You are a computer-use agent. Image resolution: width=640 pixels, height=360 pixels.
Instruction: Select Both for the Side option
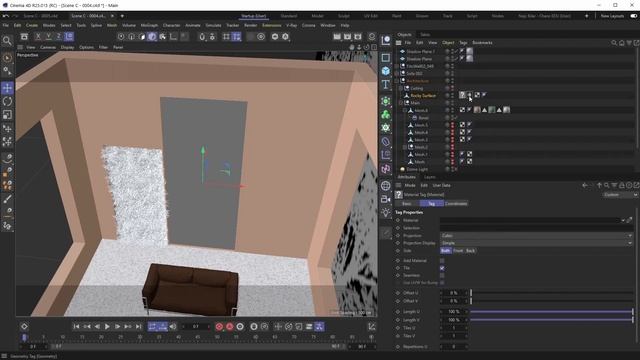(x=446, y=251)
